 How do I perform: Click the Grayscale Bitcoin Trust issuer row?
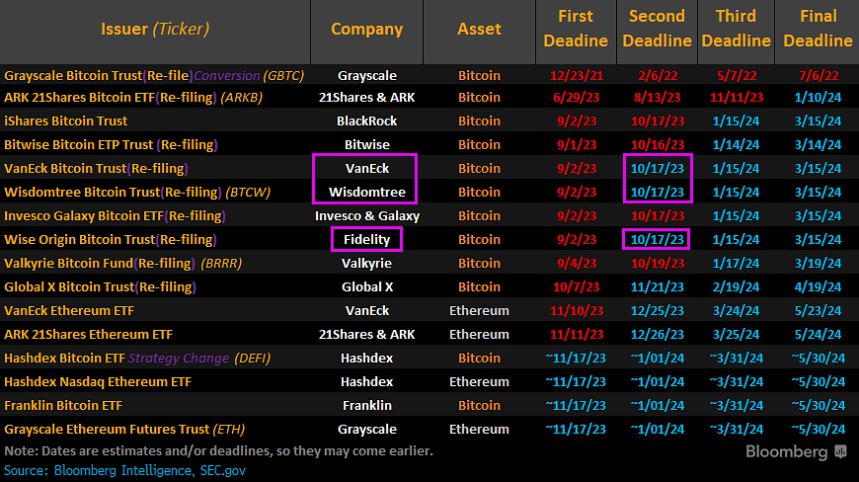[x=154, y=75]
